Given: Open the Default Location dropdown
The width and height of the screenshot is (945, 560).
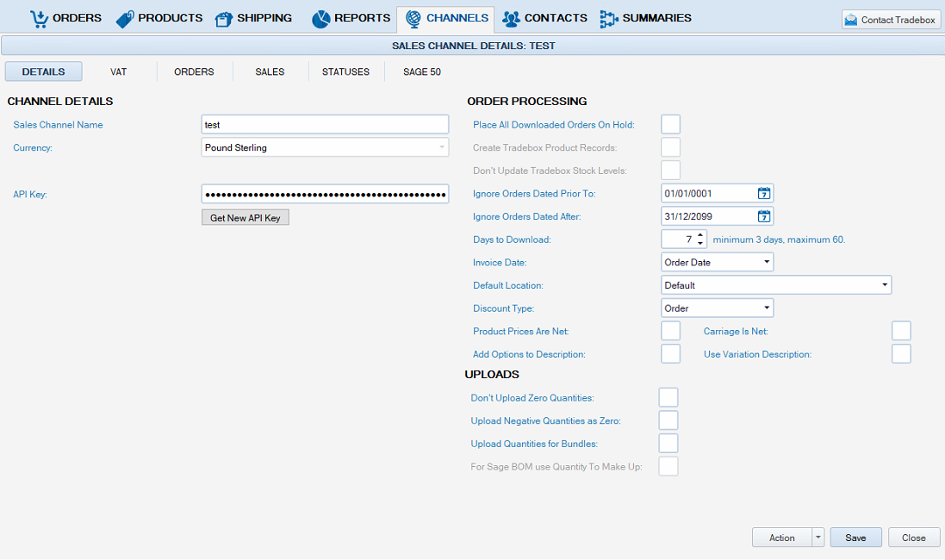Looking at the screenshot, I should (776, 285).
